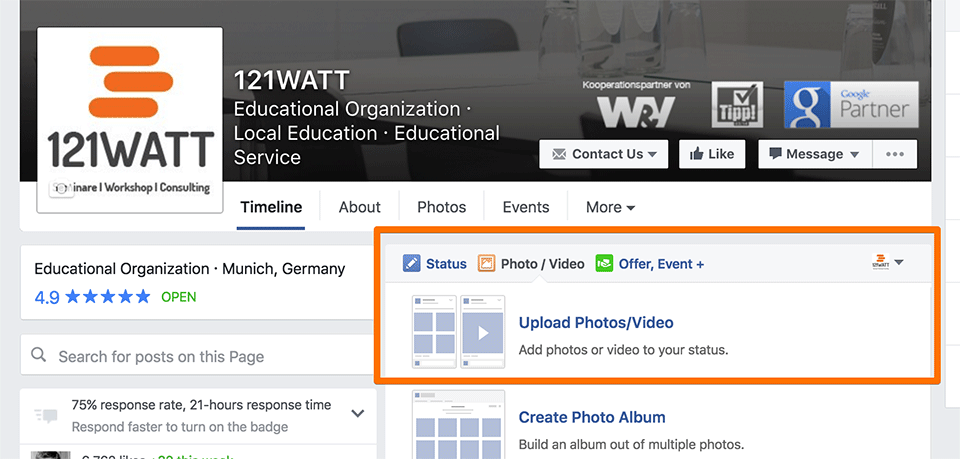Click the thumbs-up icon in Like button
This screenshot has width=960, height=459.
point(697,154)
